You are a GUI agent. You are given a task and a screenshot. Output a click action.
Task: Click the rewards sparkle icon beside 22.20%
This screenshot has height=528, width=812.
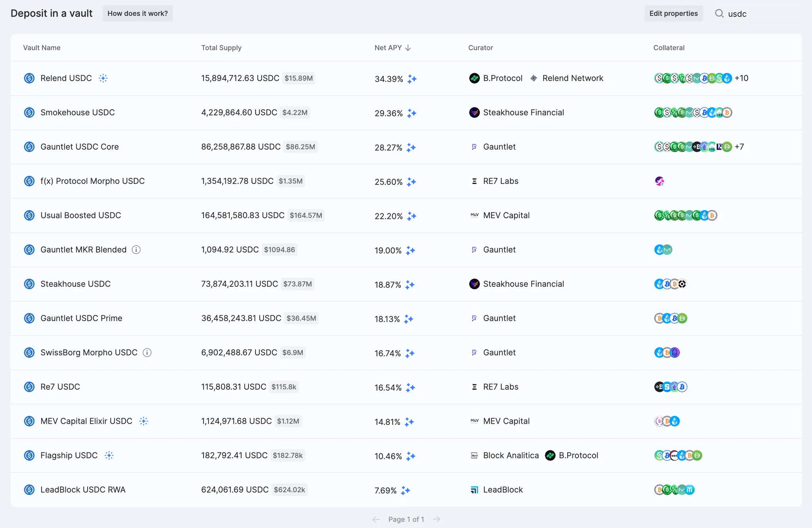click(412, 216)
